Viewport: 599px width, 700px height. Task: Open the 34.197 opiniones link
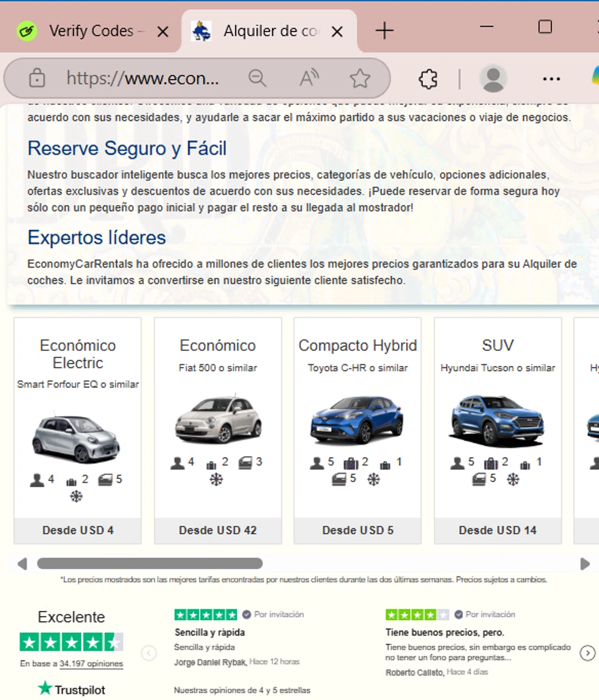click(92, 664)
